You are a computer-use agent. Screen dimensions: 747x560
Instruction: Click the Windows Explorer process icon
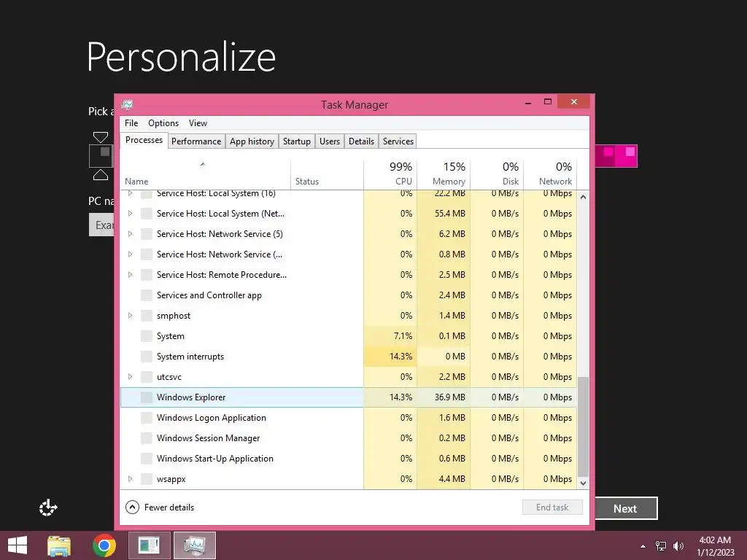[x=147, y=397]
